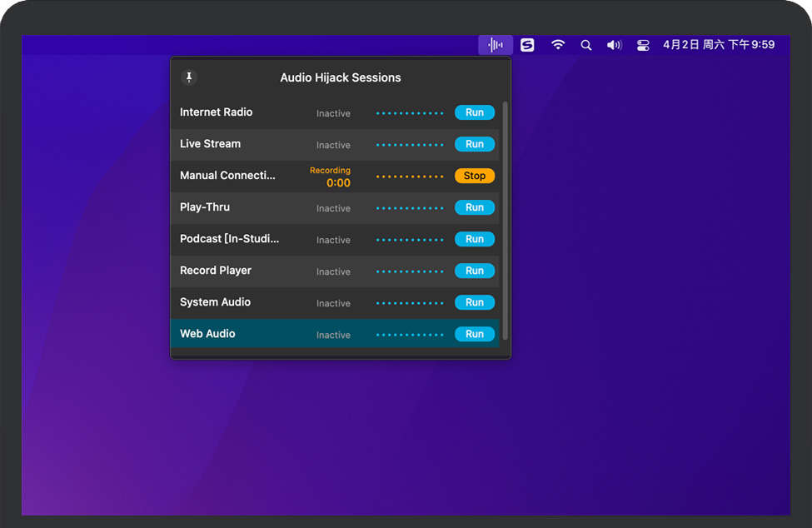
Task: Run the Record Player session
Action: pyautogui.click(x=475, y=271)
